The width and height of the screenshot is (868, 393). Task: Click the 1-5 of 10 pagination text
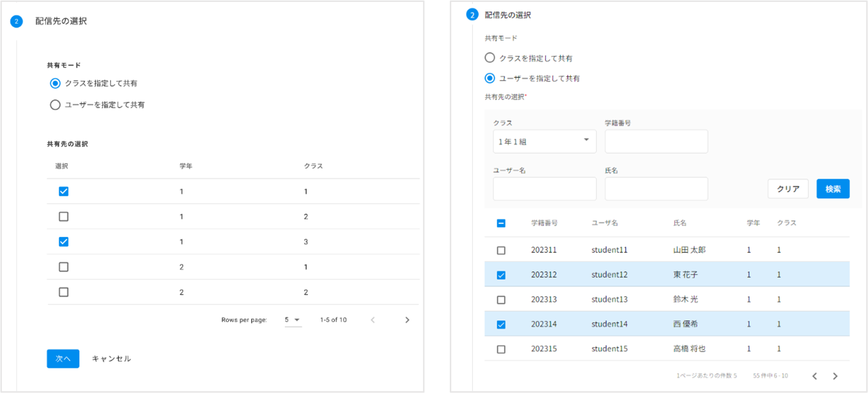point(334,320)
